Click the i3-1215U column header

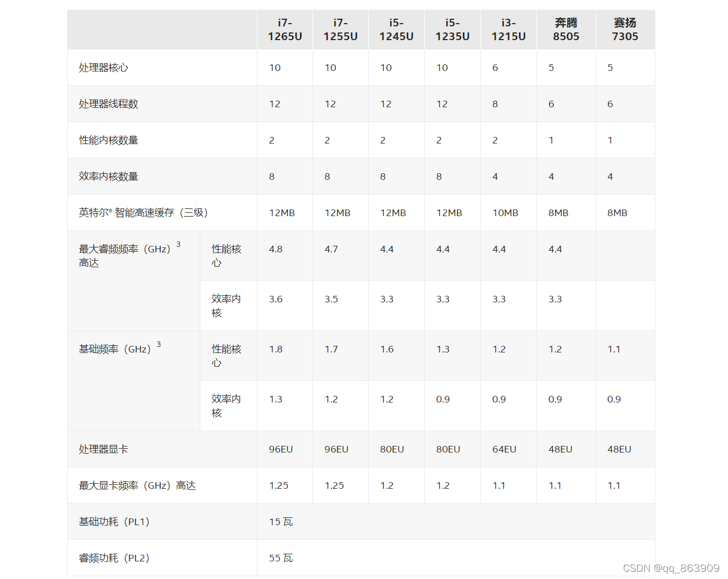coord(508,30)
